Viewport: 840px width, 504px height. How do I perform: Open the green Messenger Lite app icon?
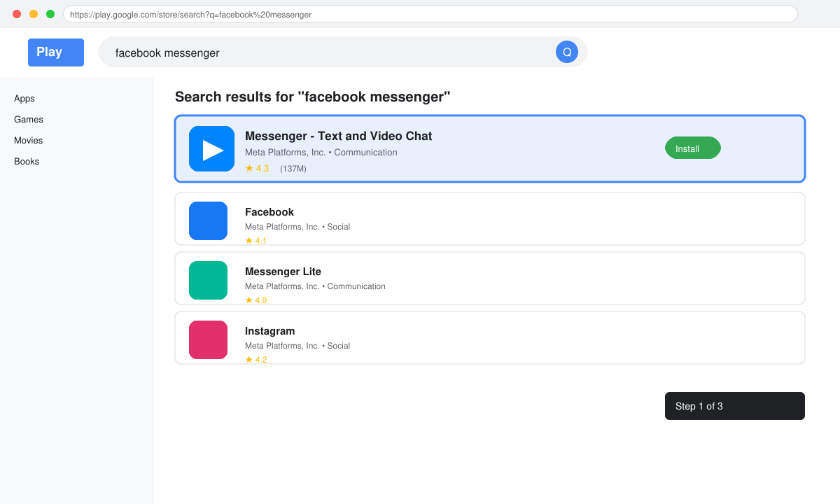click(208, 280)
